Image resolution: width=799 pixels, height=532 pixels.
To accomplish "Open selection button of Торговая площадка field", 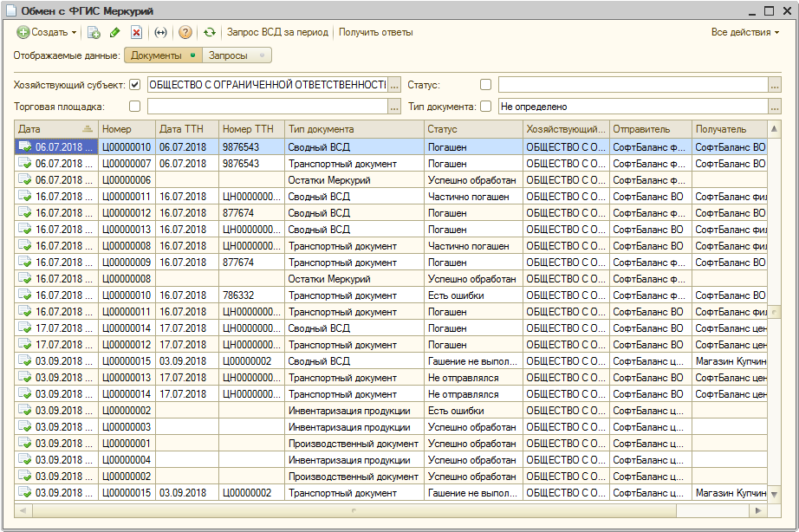I will pos(394,107).
